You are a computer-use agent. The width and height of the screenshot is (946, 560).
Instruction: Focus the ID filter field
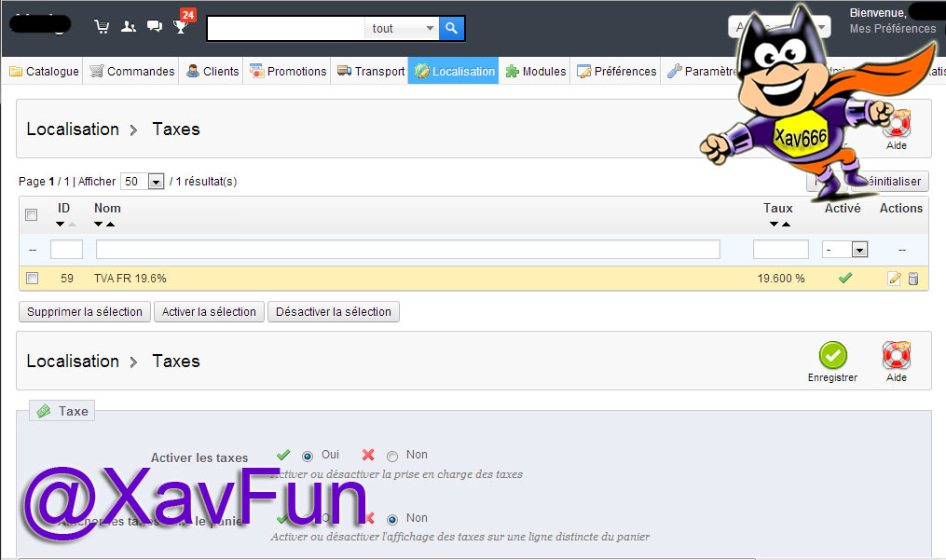[x=66, y=249]
